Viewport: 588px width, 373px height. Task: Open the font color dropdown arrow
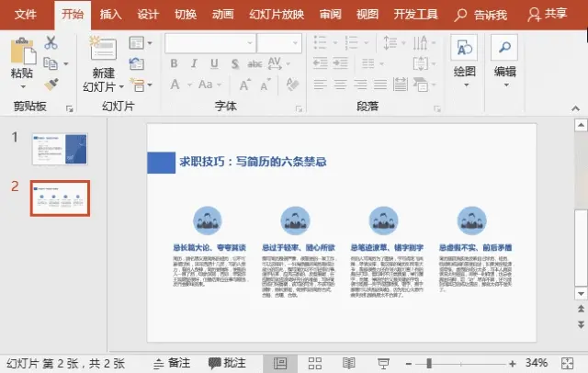click(x=190, y=85)
